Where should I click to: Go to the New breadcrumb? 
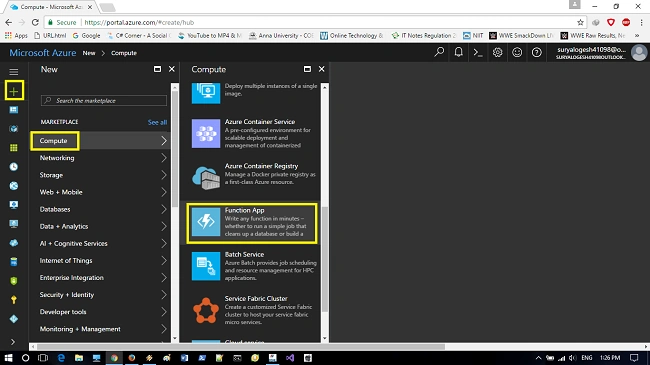point(89,53)
